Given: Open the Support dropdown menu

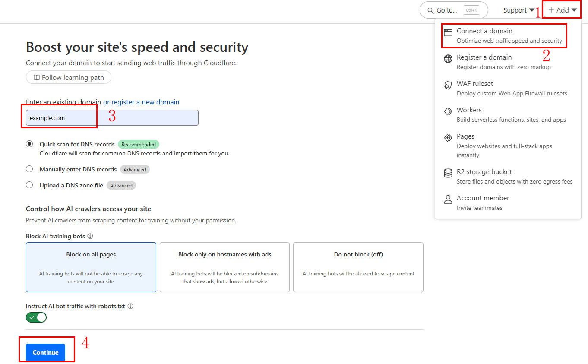Looking at the screenshot, I should coord(518,10).
